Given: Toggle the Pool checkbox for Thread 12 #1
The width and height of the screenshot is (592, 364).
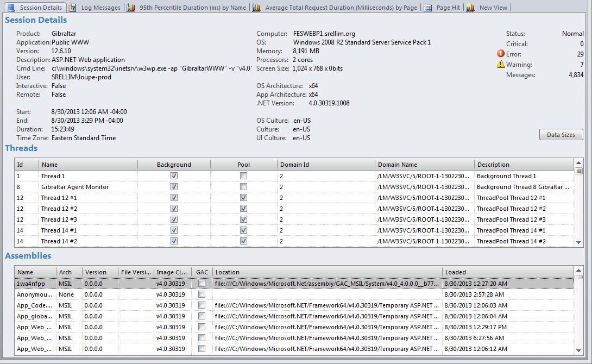Looking at the screenshot, I should point(243,197).
